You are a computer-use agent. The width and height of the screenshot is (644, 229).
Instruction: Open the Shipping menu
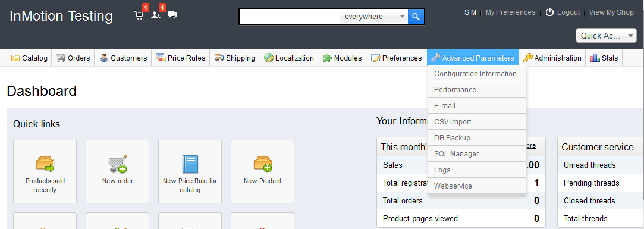pos(234,58)
